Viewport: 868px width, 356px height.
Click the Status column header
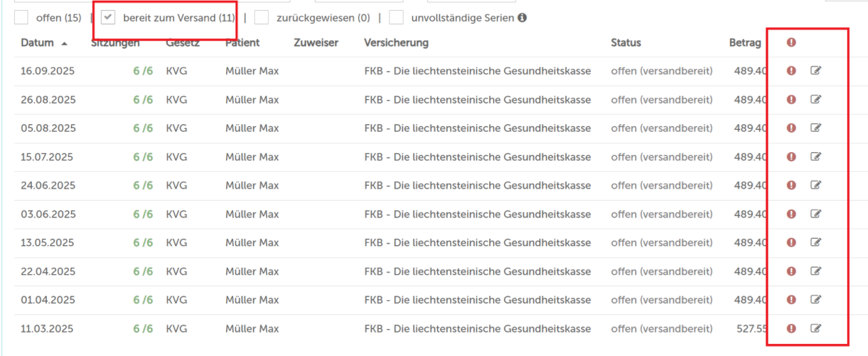pyautogui.click(x=625, y=43)
